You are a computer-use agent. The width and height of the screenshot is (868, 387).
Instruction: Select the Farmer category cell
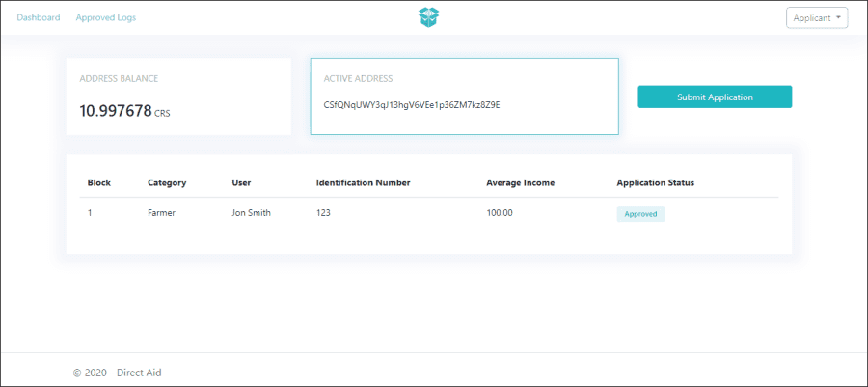pos(161,213)
